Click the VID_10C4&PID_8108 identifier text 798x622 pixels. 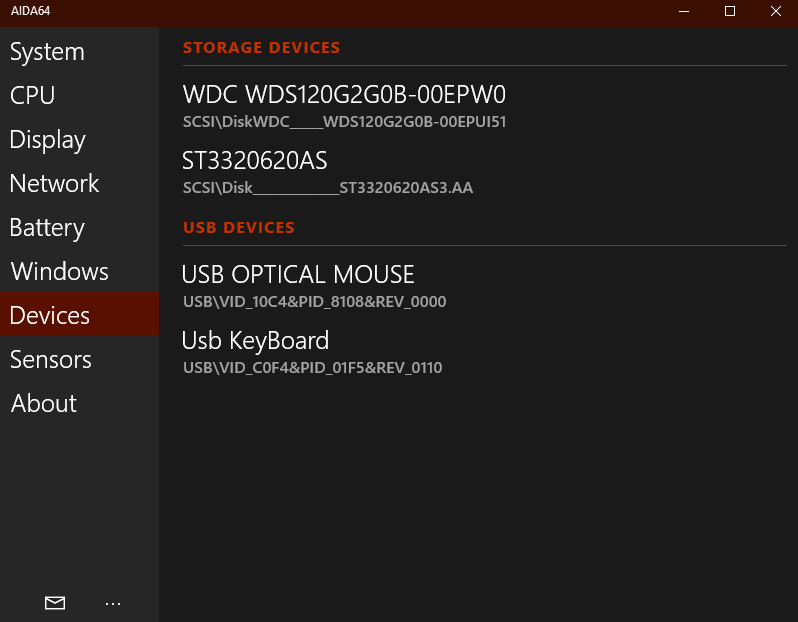click(315, 302)
